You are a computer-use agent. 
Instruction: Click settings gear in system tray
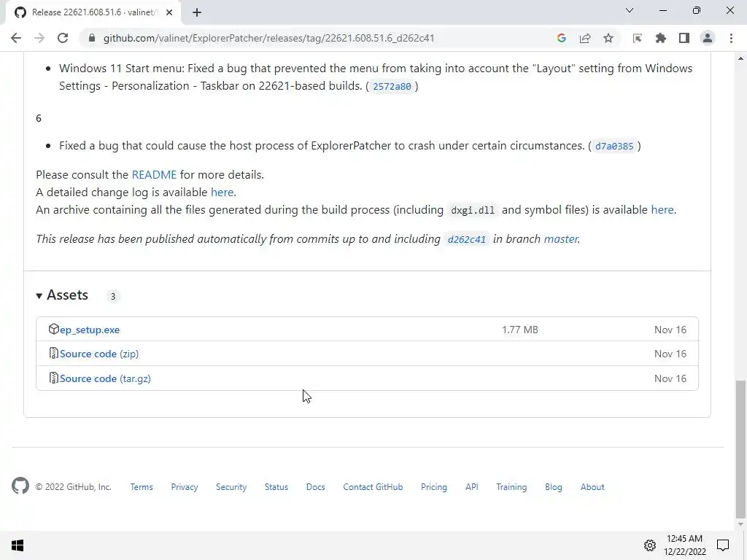pyautogui.click(x=650, y=545)
